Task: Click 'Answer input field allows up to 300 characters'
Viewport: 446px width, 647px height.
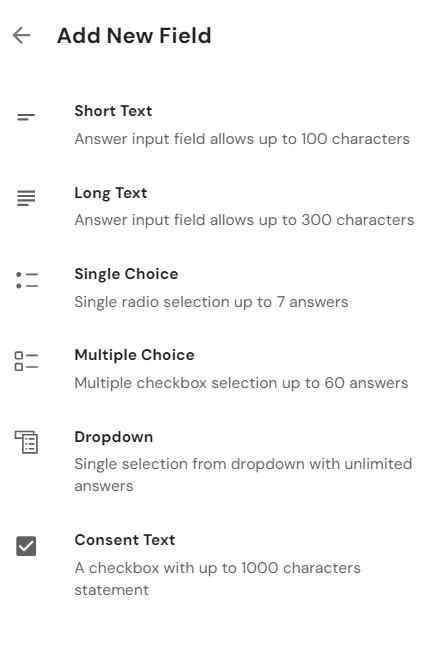Action: tap(244, 220)
